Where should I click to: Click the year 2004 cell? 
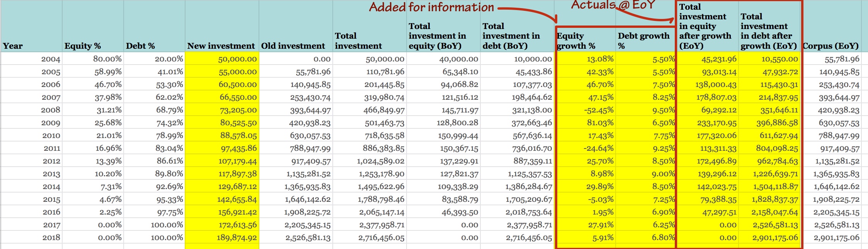[x=31, y=59]
